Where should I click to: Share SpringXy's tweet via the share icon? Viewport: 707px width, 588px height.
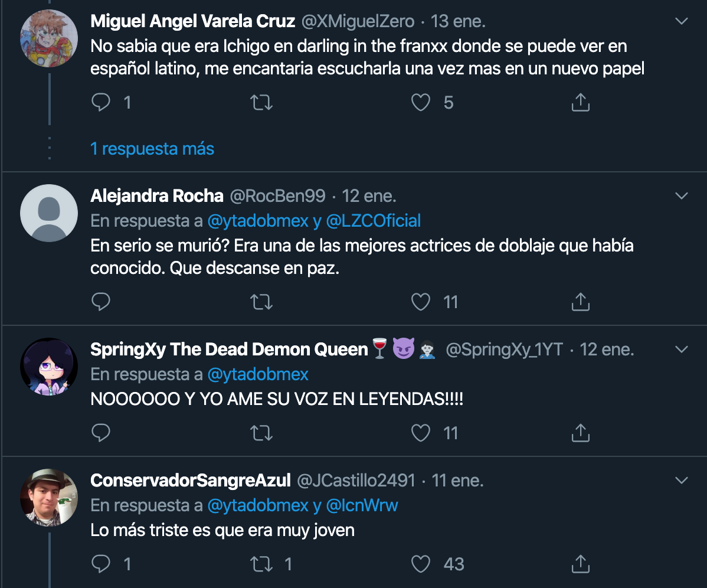tap(580, 433)
